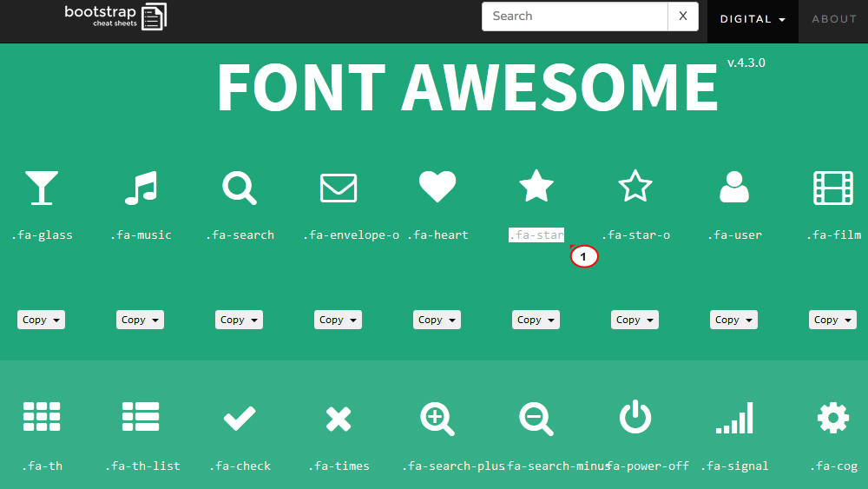Viewport: 868px width, 489px height.
Task: Clear search with the X button
Action: 683,16
